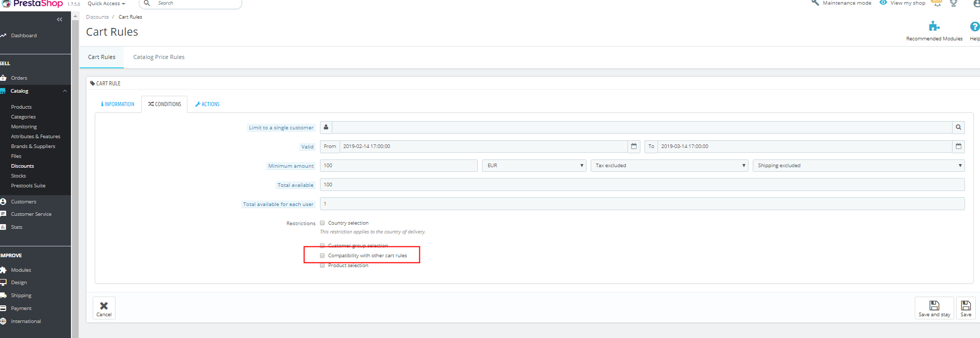Click the Valid From date field
This screenshot has height=338, width=980.
point(484,146)
